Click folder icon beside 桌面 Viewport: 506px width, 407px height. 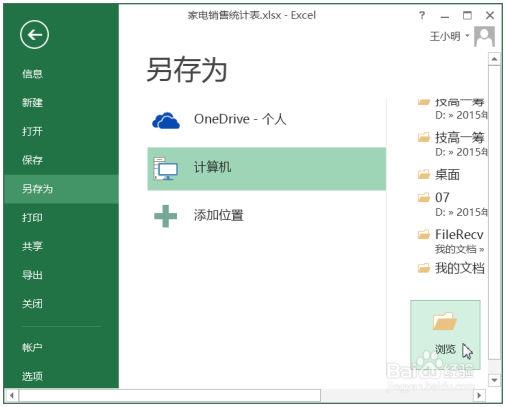[424, 174]
